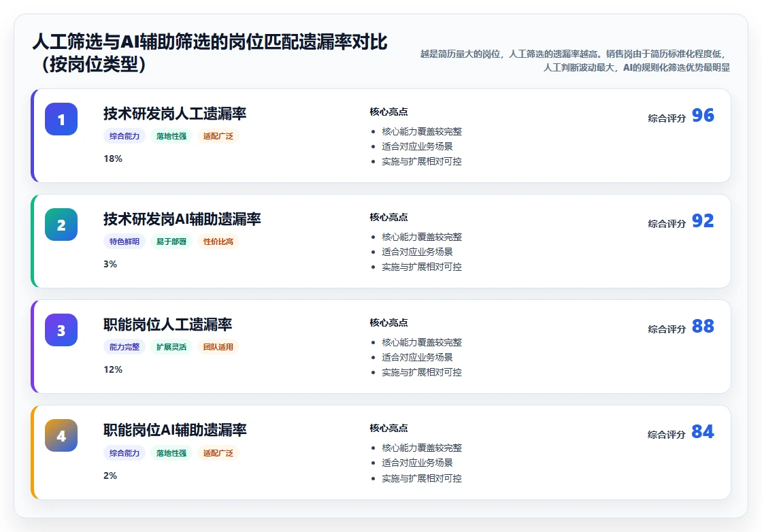Click 适配广泛 tag in 技术研发岗人工遗漏率 card
This screenshot has width=762, height=532.
tap(218, 136)
